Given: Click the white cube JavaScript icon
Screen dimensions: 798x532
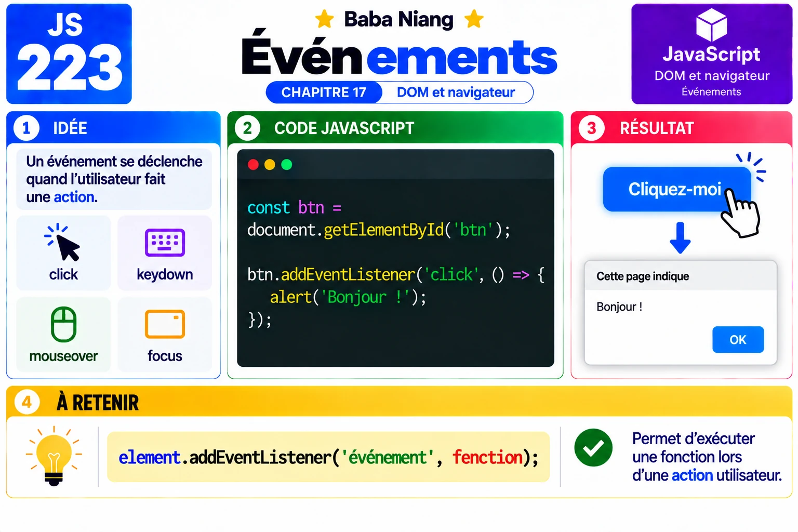Looking at the screenshot, I should 711,25.
